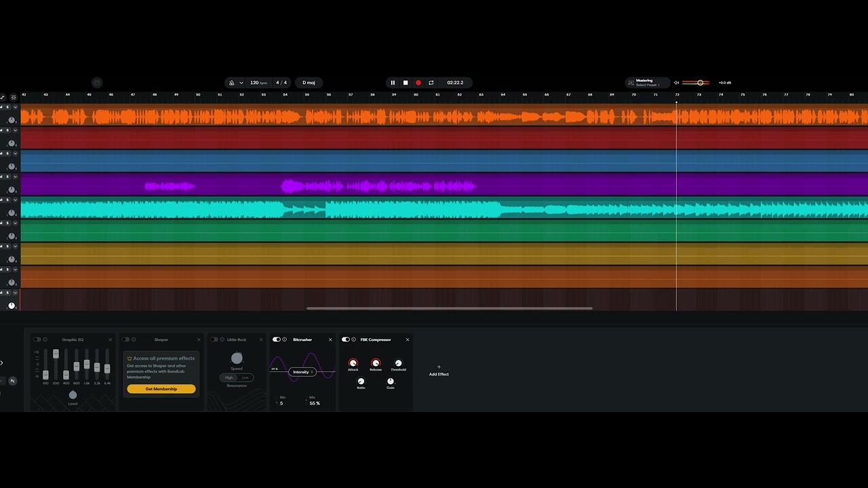Screen dimensions: 868x488
Task: Stop playback with the stop button
Action: [x=406, y=83]
